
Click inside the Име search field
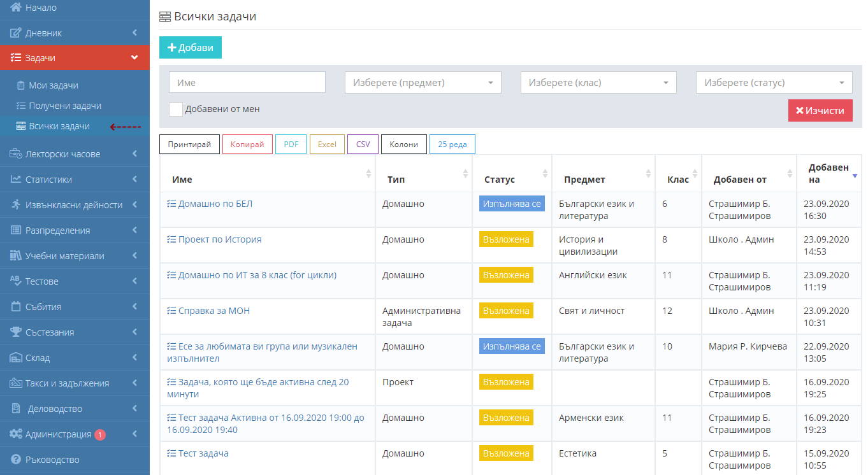click(247, 82)
